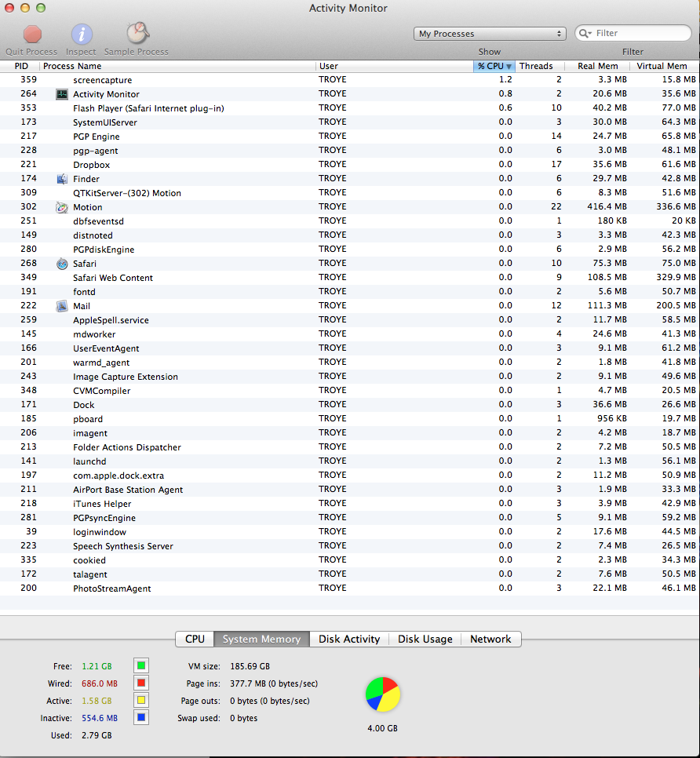Select the Speech Synthesis Server row

pyautogui.click(x=350, y=546)
